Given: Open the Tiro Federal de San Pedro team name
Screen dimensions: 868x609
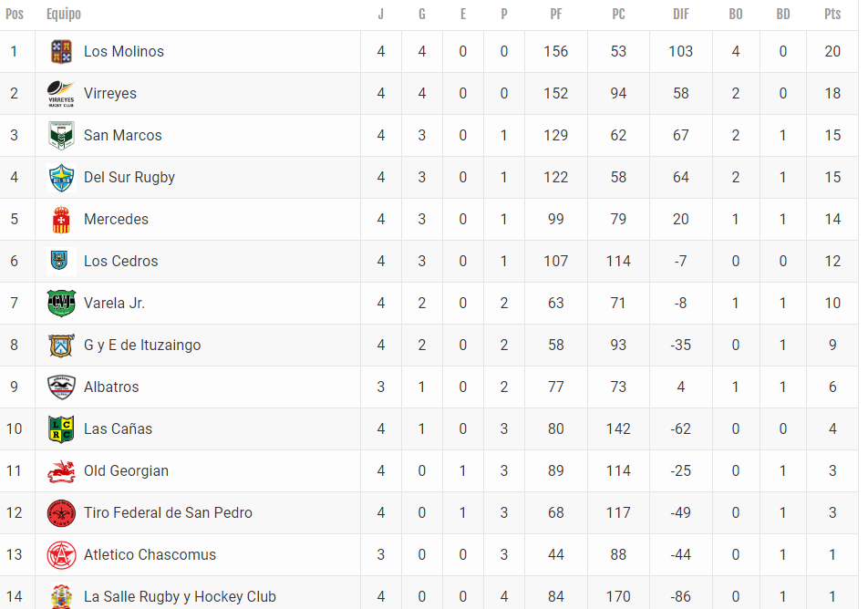Looking at the screenshot, I should point(169,512).
